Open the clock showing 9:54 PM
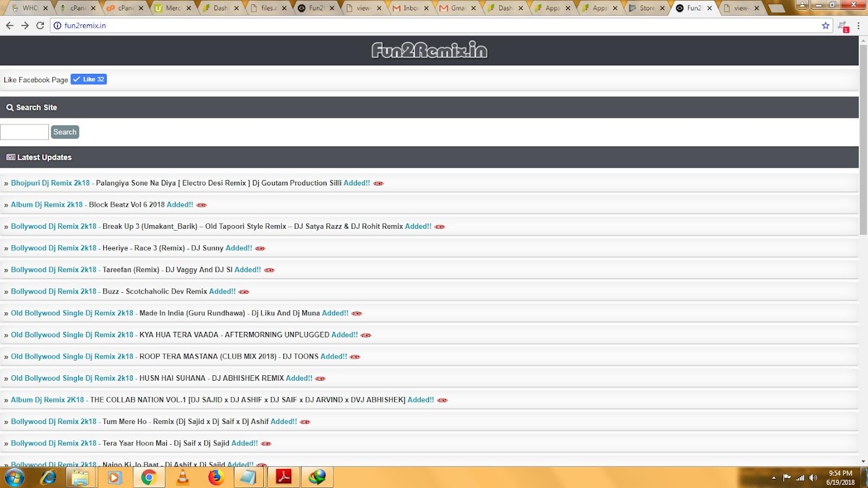 click(840, 478)
